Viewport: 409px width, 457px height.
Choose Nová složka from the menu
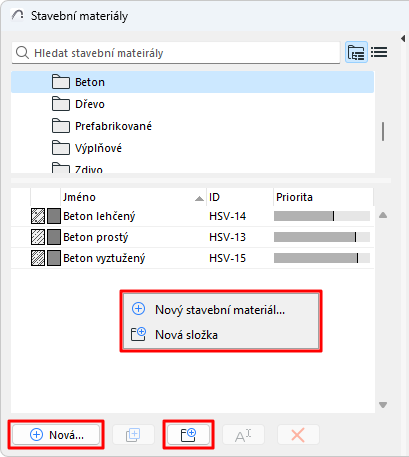221,335
